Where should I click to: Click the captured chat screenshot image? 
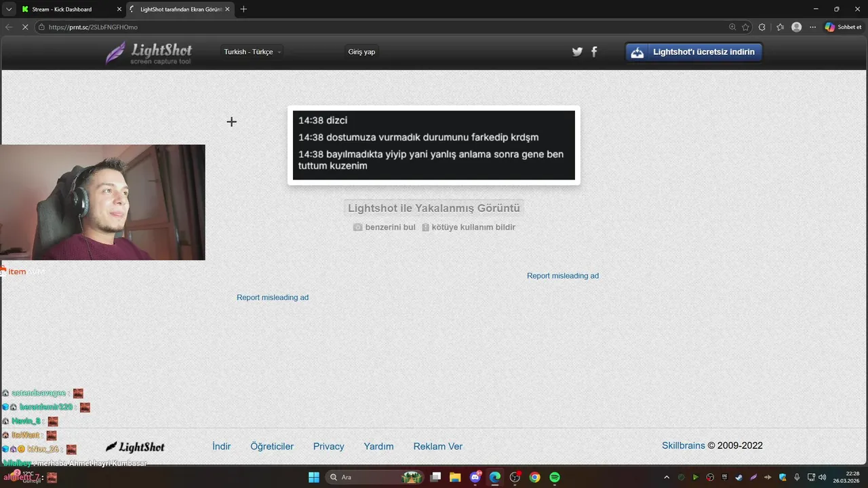point(434,145)
